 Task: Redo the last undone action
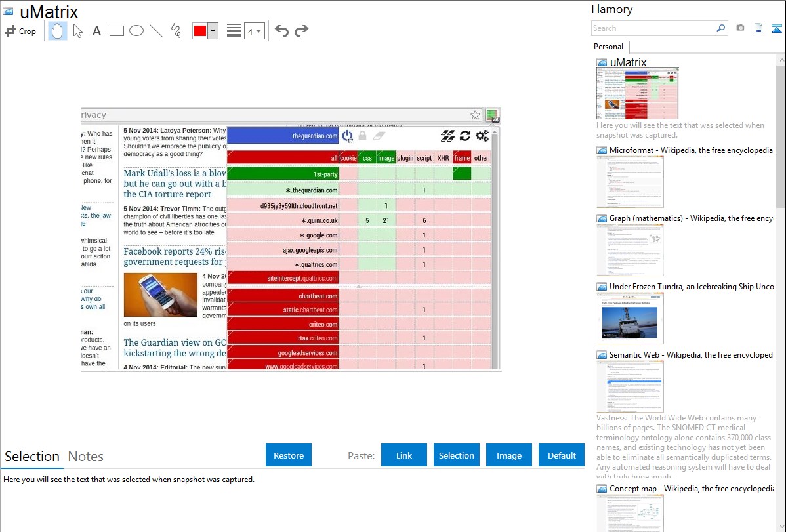[x=301, y=31]
